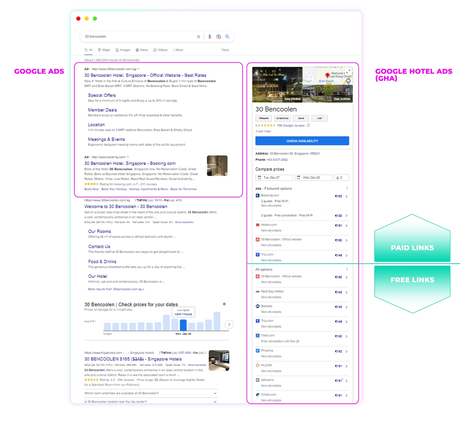Open the Meetings & Events ad sitelink
Screen dimensions: 465x423
click(106, 139)
